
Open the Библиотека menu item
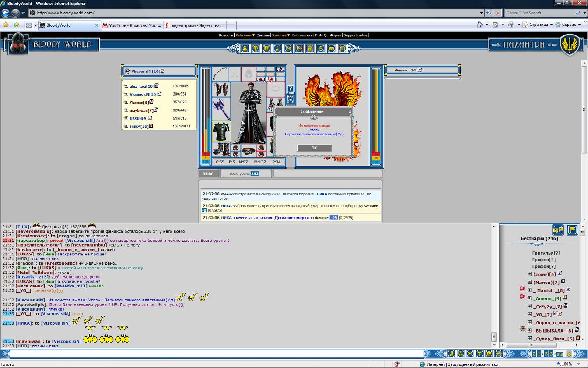click(x=302, y=35)
